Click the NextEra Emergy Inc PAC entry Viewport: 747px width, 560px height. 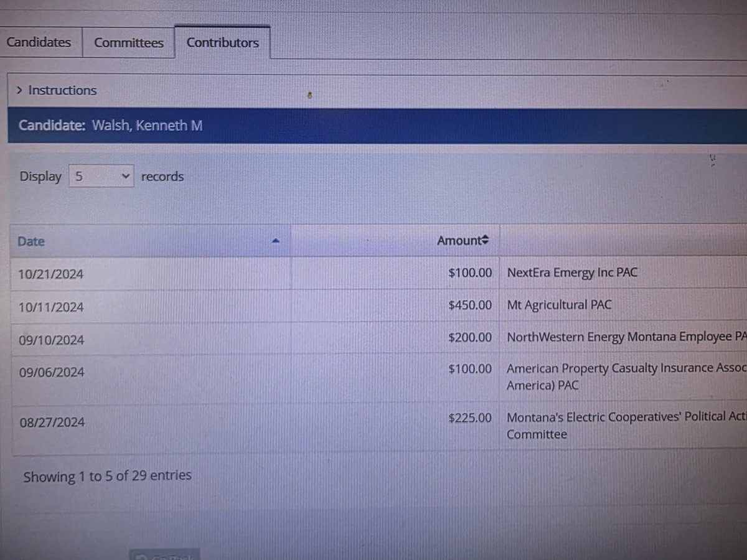tap(571, 272)
